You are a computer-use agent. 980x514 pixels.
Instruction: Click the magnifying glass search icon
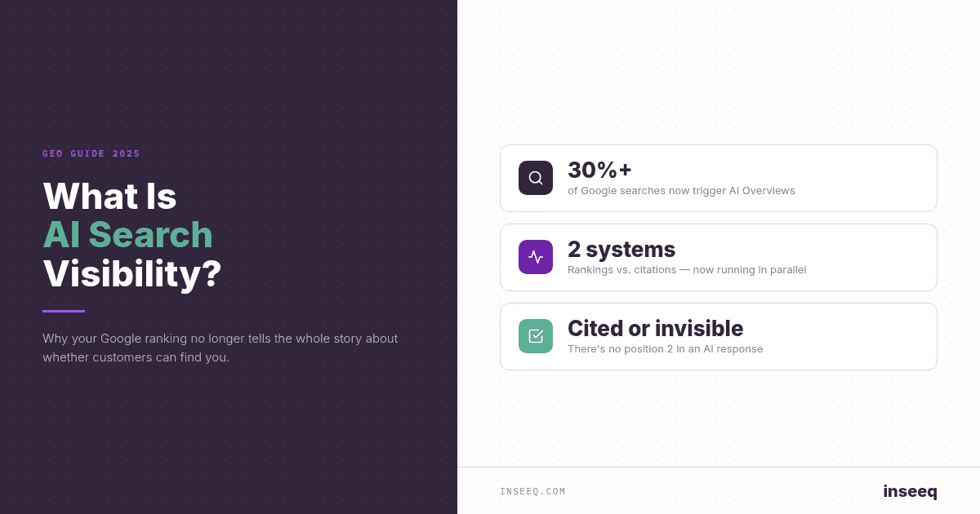pos(536,178)
